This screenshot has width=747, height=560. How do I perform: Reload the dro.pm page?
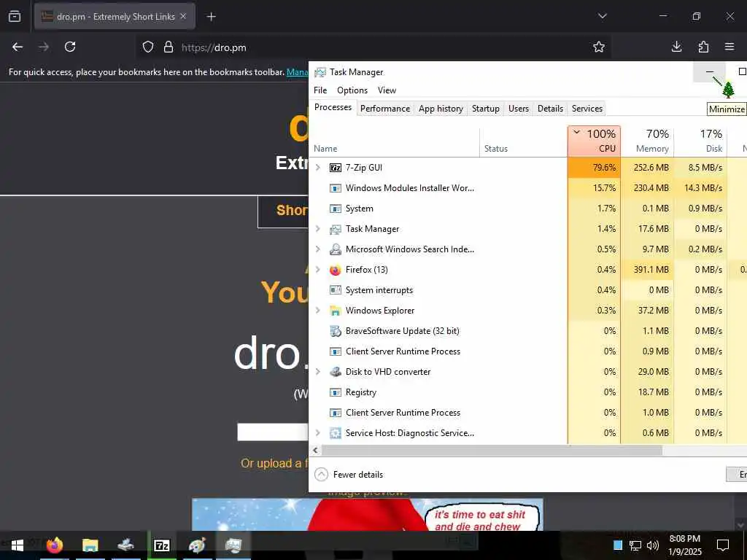(x=70, y=47)
